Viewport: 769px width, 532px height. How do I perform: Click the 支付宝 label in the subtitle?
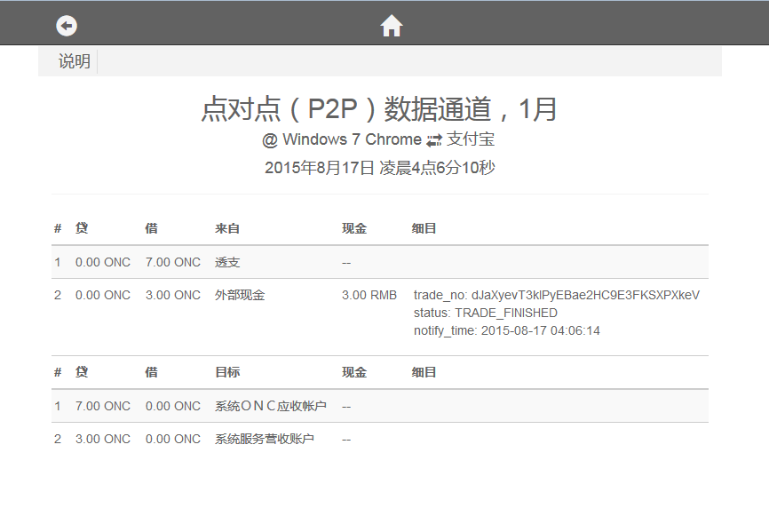[x=471, y=139]
